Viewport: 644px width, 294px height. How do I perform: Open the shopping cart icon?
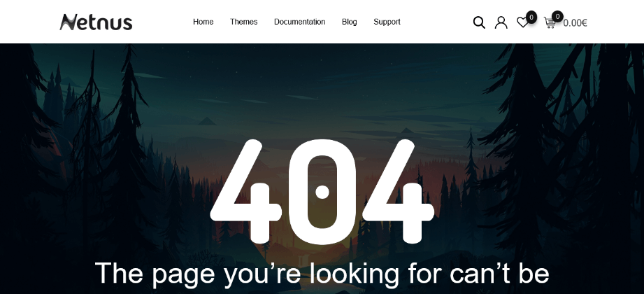[x=550, y=22]
